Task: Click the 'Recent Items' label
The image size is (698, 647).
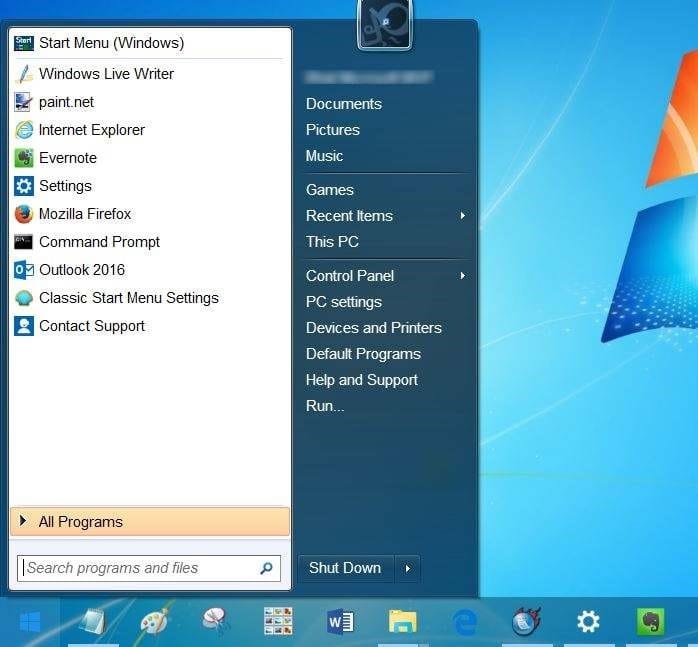Action: [x=349, y=216]
